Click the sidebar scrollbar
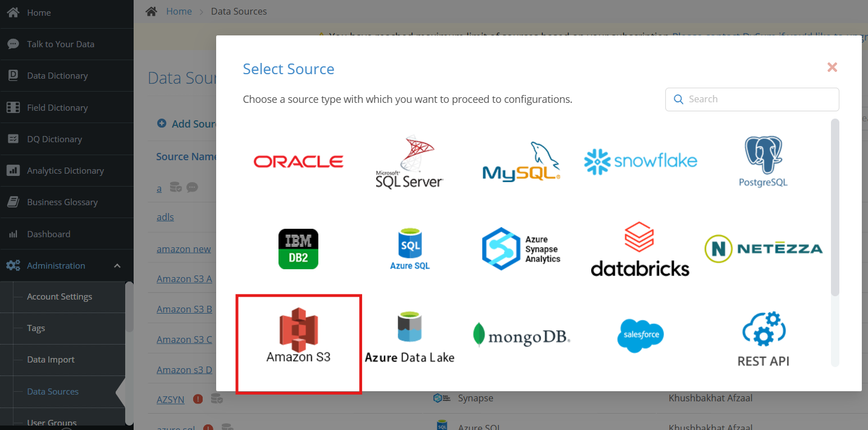Screen dimensions: 868x430 [x=129, y=306]
